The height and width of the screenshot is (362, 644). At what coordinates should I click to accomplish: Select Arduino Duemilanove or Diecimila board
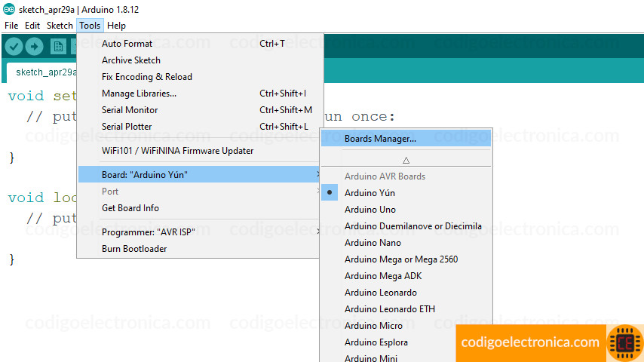[x=406, y=226]
